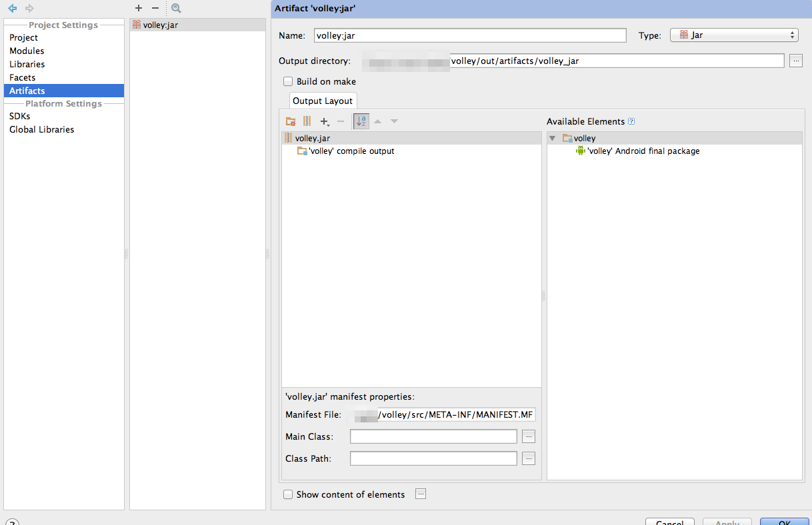The width and height of the screenshot is (812, 525).
Task: Click the OK button
Action: click(784, 523)
